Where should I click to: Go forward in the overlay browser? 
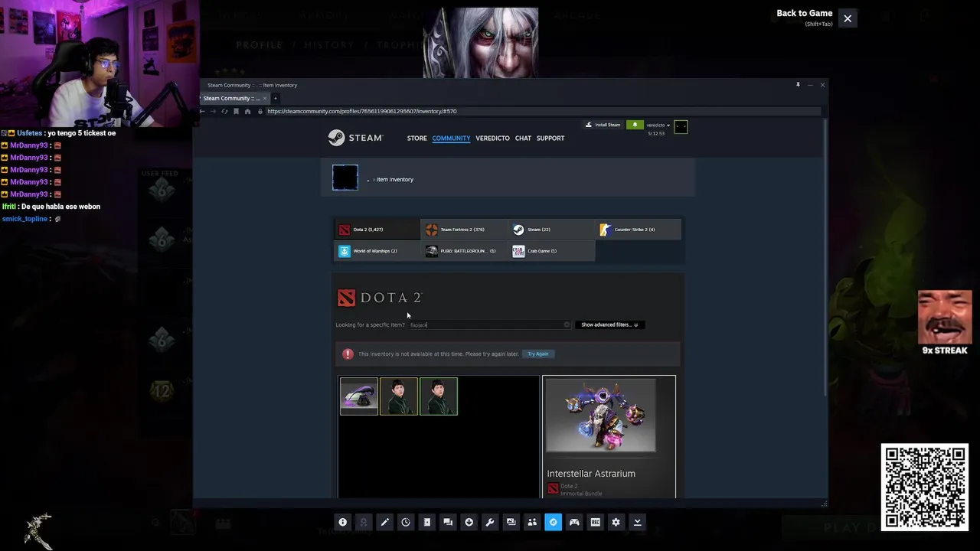tap(213, 112)
